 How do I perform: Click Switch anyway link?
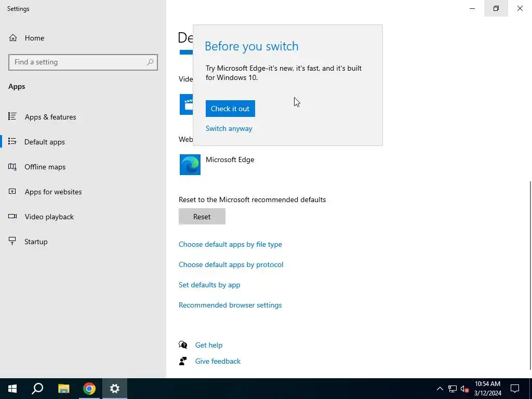tap(229, 129)
